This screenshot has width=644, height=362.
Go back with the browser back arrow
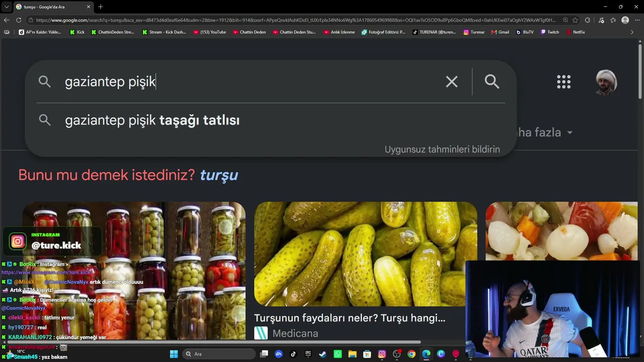pyautogui.click(x=7, y=20)
